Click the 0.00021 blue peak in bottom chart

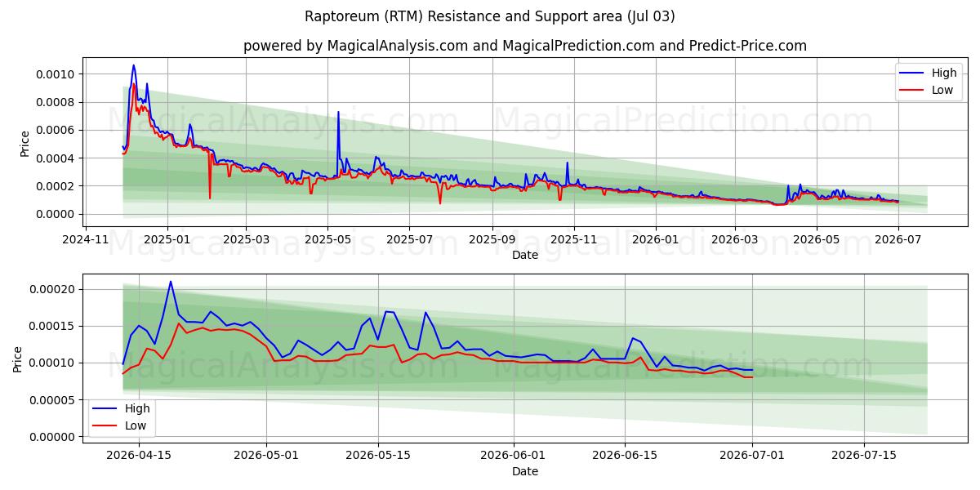pyautogui.click(x=171, y=282)
